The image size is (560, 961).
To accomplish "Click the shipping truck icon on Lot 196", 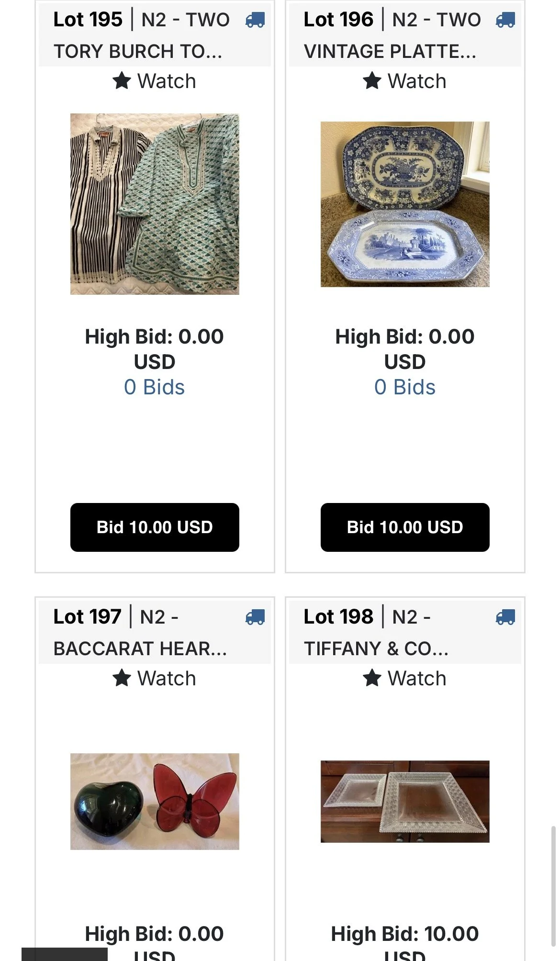I will tap(505, 20).
